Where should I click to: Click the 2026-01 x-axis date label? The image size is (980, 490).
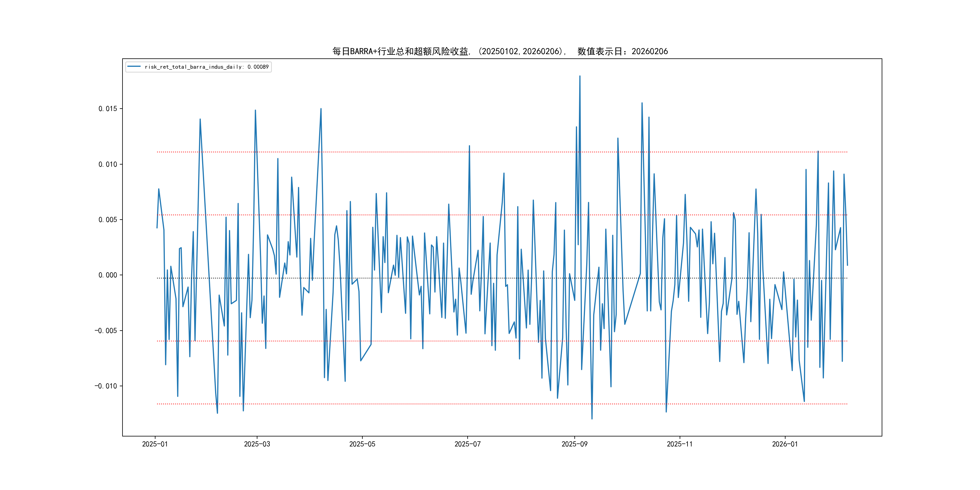[x=785, y=444]
